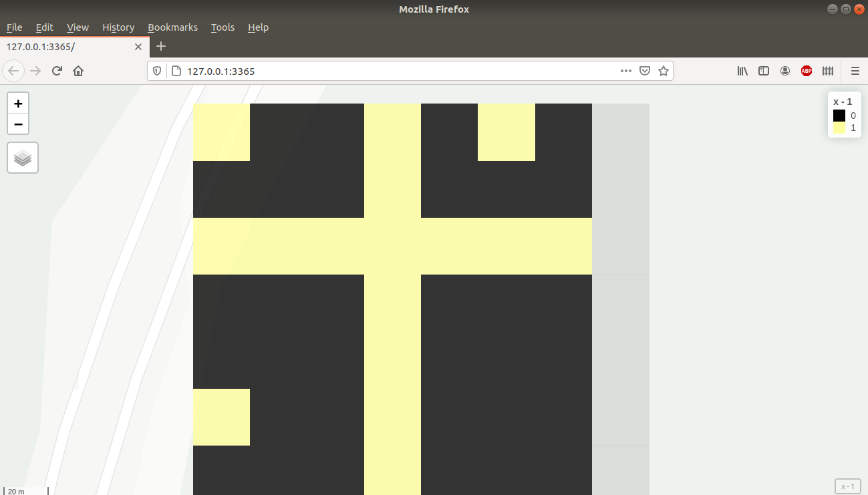Image resolution: width=868 pixels, height=495 pixels.
Task: Open the Multi-Account Containers toolbar icon
Action: pyautogui.click(x=828, y=70)
